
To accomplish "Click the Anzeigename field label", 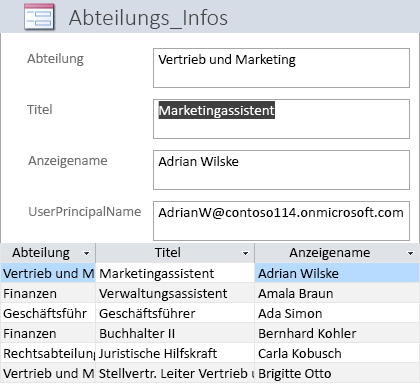I will [68, 161].
